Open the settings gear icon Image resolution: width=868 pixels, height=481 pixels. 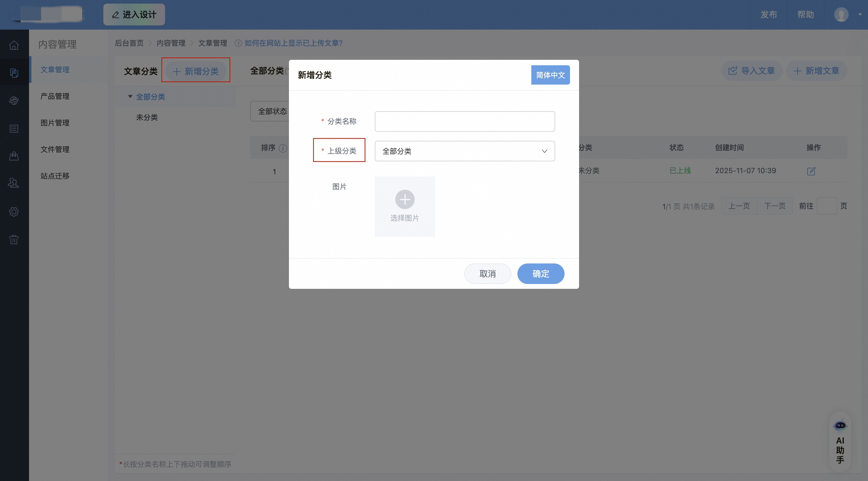(x=14, y=211)
